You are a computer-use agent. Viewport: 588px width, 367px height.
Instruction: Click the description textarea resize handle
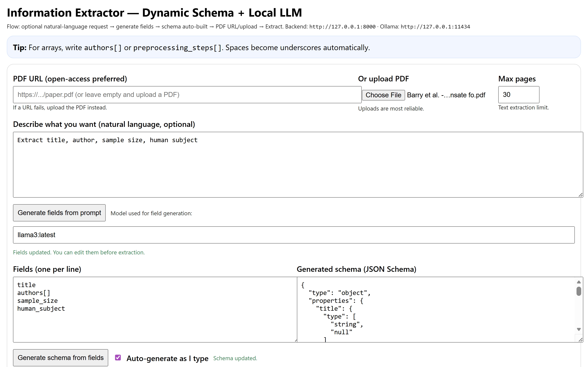point(581,195)
